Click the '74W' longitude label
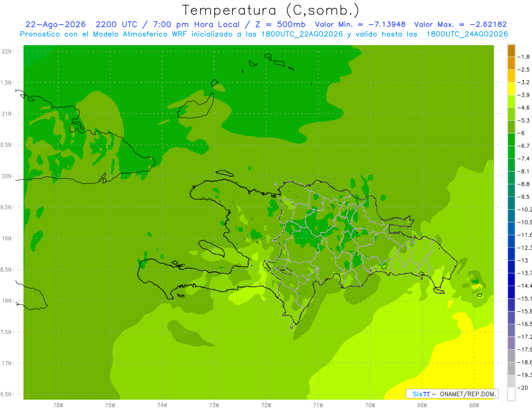 point(162,405)
